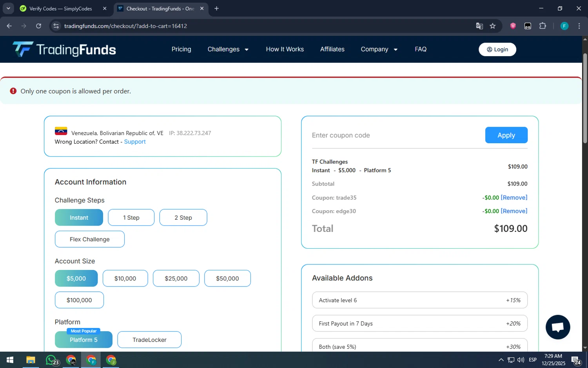Open the network status tray icon
The width and height of the screenshot is (588, 368).
tap(511, 360)
